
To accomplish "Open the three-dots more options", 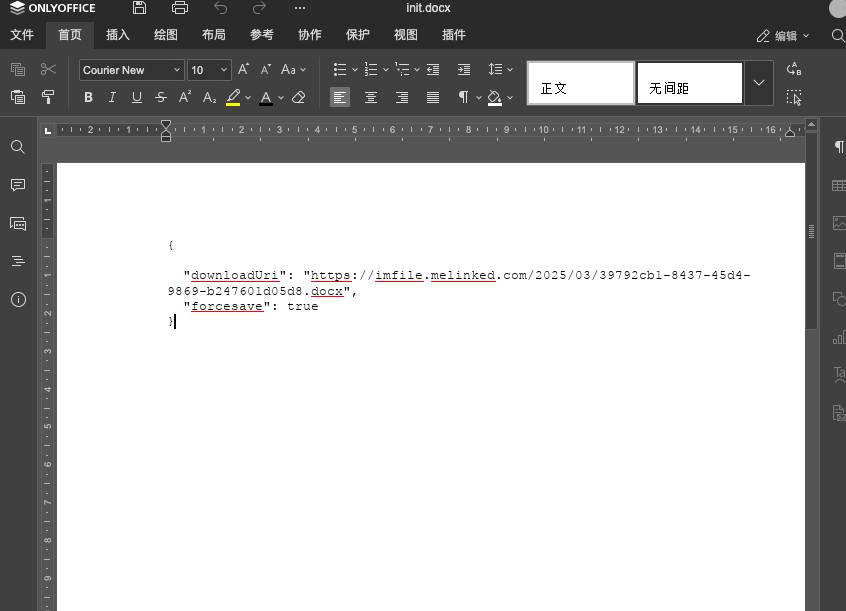I will coord(300,8).
